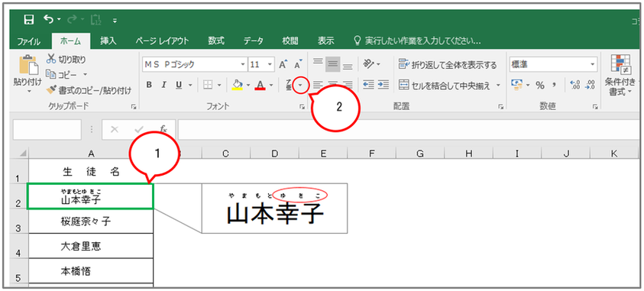Viewport: 644px width, 291px height.
Task: Align text to the middle vertically
Action: pyautogui.click(x=332, y=64)
